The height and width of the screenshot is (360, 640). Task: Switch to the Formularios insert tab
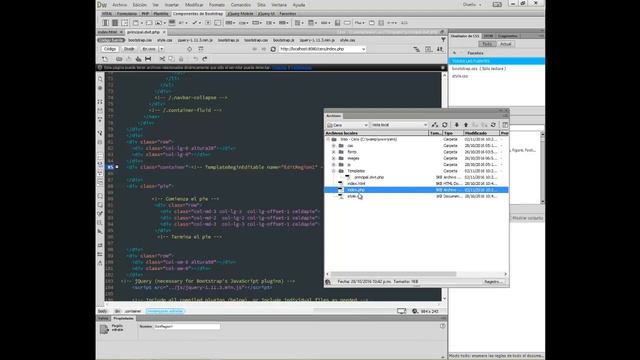pos(127,14)
